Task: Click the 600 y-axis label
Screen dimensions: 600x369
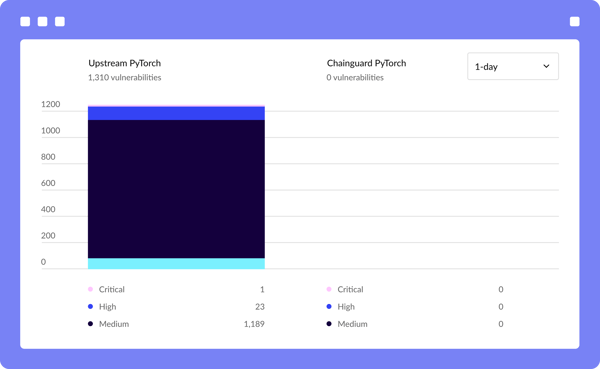Action: [x=48, y=183]
